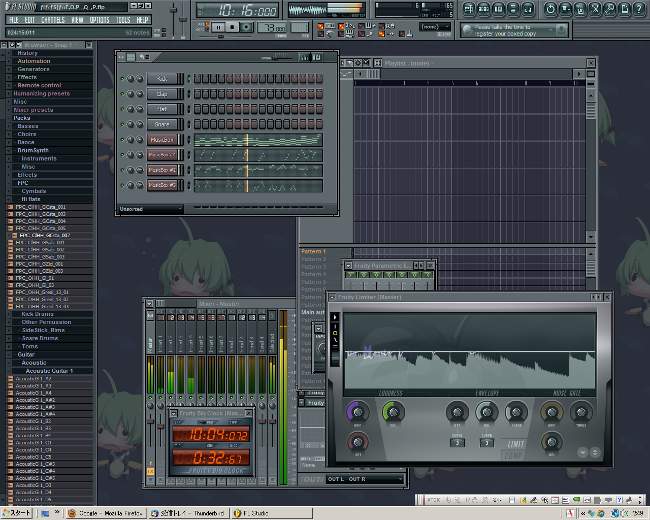The height and width of the screenshot is (520, 650).
Task: Click the Hat channel button
Action: (162, 109)
